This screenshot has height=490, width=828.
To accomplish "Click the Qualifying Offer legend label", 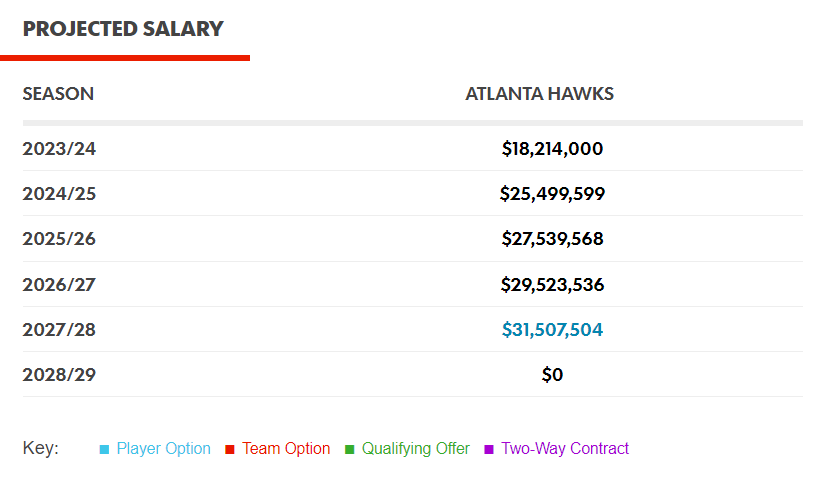I will point(415,449).
